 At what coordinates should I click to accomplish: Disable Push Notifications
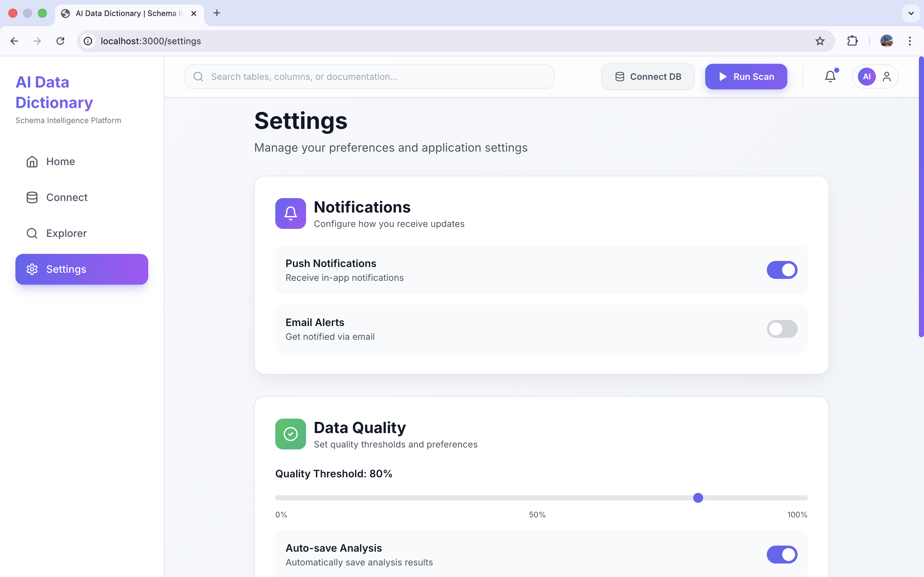pos(782,270)
